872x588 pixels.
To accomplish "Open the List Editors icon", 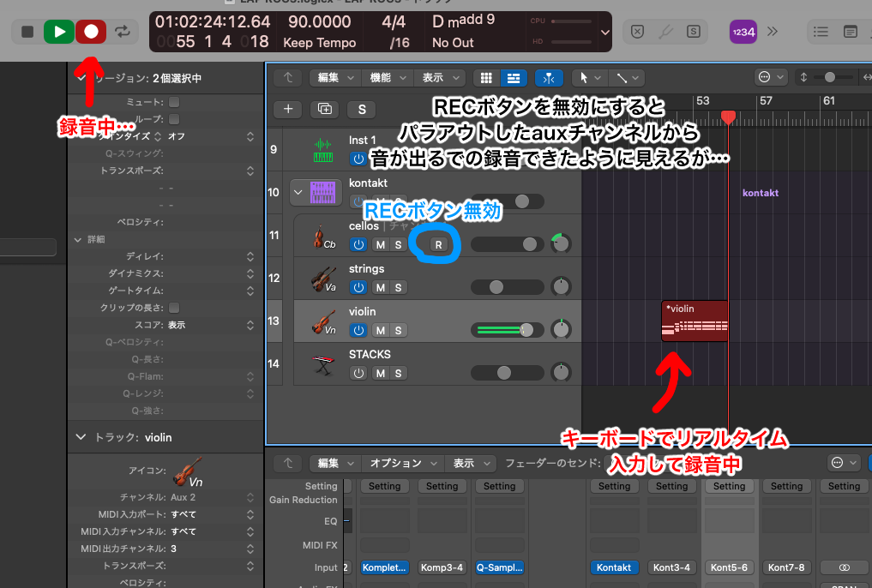I will (821, 32).
